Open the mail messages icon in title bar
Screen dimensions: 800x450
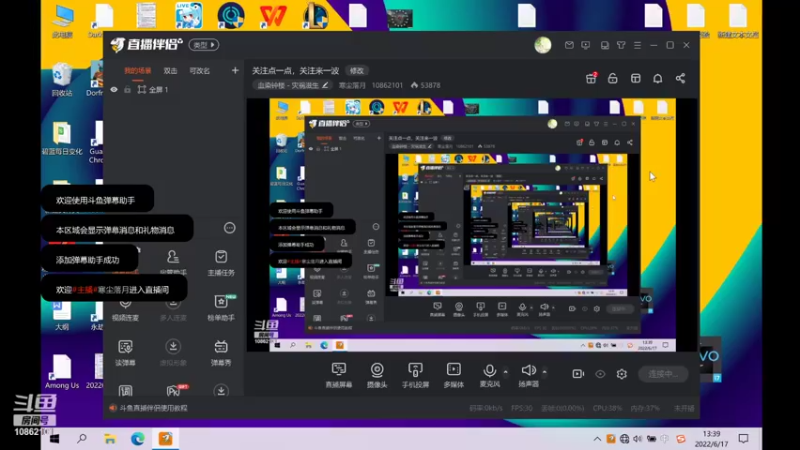pyautogui.click(x=569, y=45)
